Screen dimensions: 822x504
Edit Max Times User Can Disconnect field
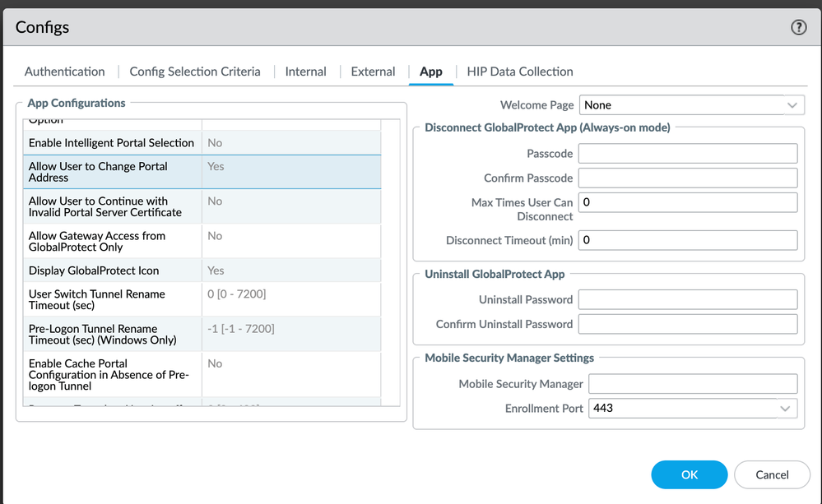pos(688,202)
